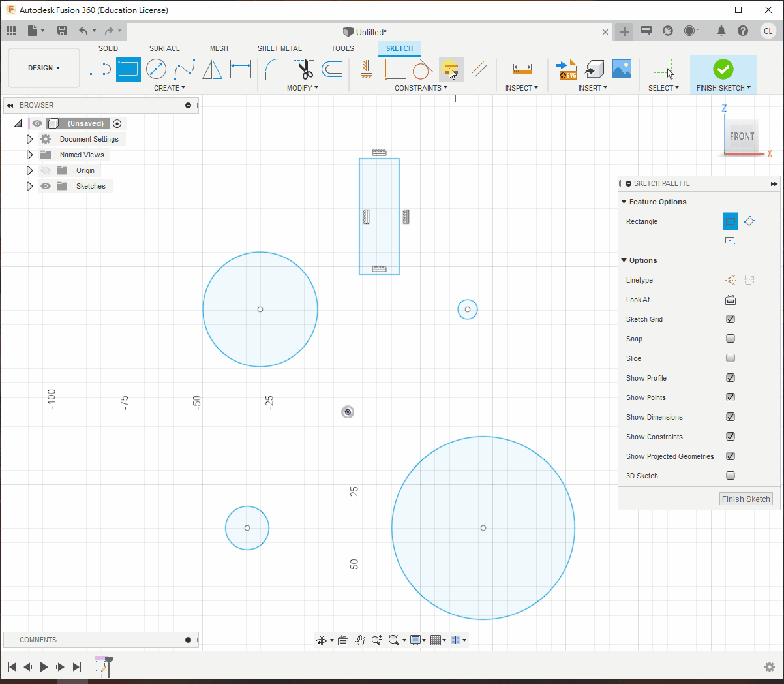This screenshot has width=784, height=684.
Task: Switch to the SHEET METAL tab
Action: click(x=279, y=48)
